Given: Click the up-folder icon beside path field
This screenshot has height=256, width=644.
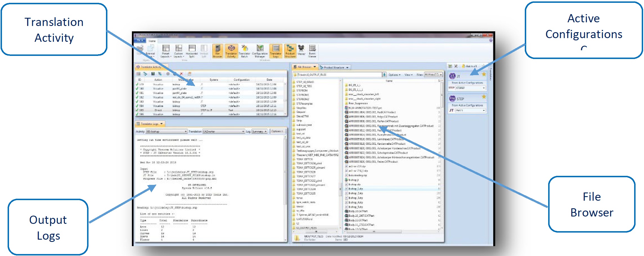Looking at the screenshot, I should (384, 75).
